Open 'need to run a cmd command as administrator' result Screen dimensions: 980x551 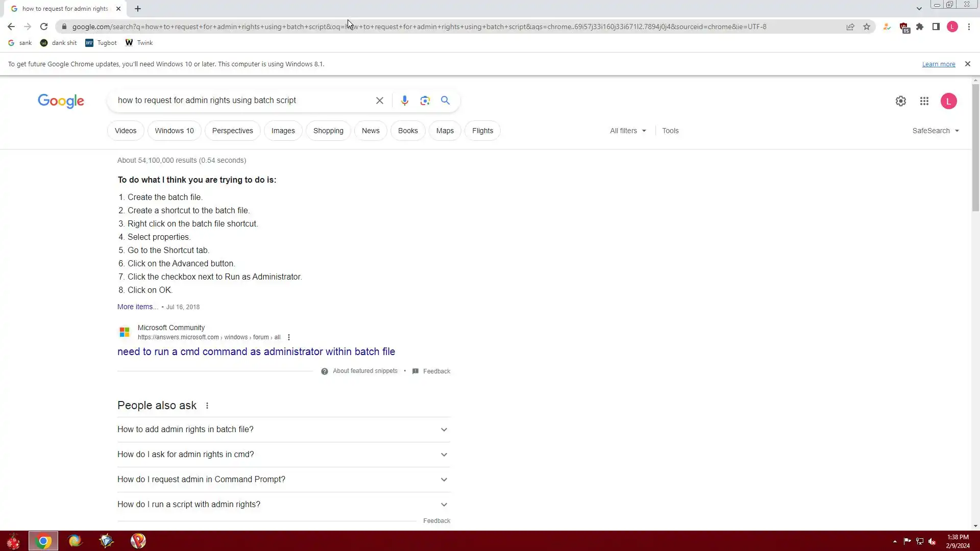(256, 352)
